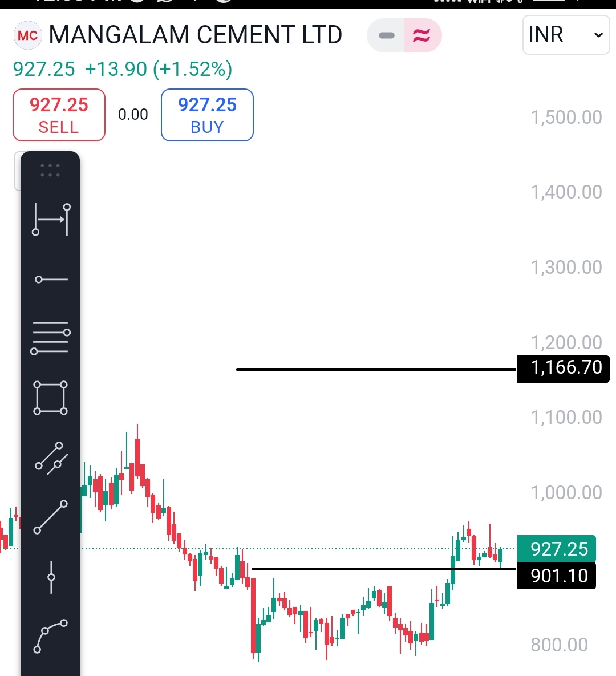Select the Fibonacci retracement levels tool
616x676 pixels.
50,338
